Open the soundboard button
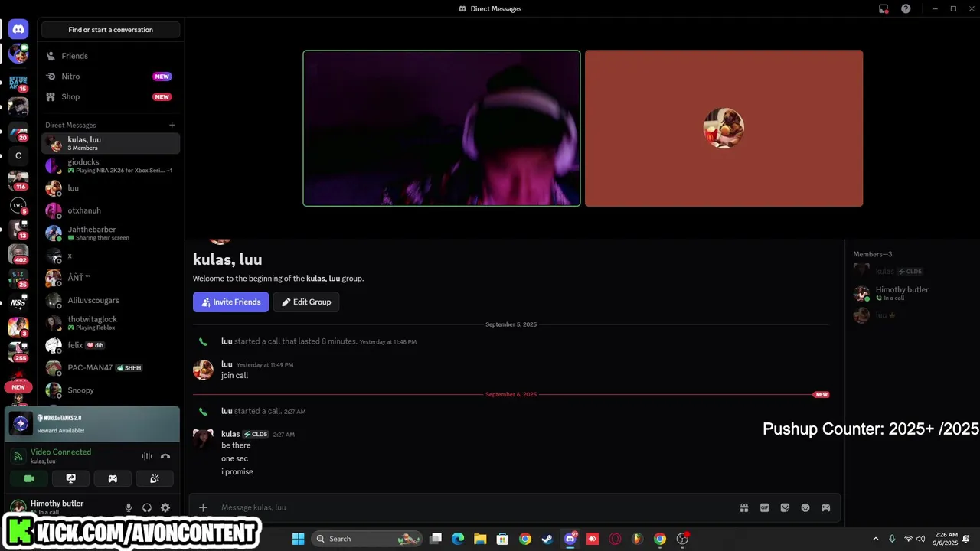Viewport: 980px width, 551px height. click(154, 478)
